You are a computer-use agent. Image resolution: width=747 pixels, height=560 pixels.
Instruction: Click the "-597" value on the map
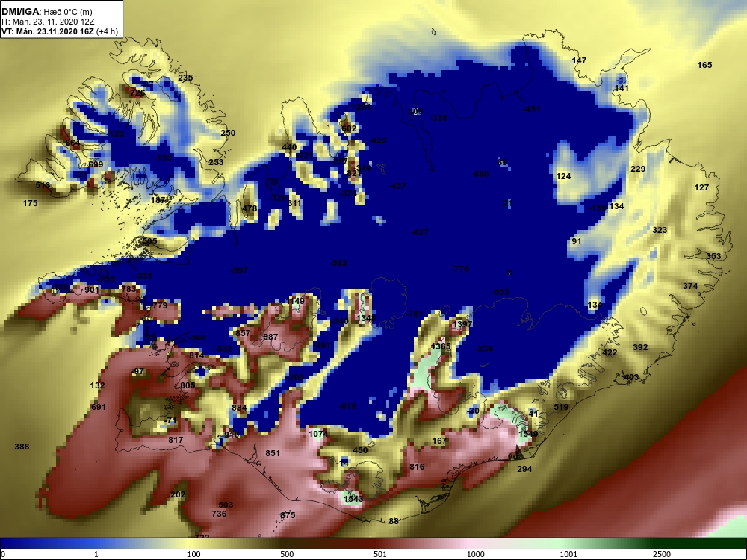point(239,270)
